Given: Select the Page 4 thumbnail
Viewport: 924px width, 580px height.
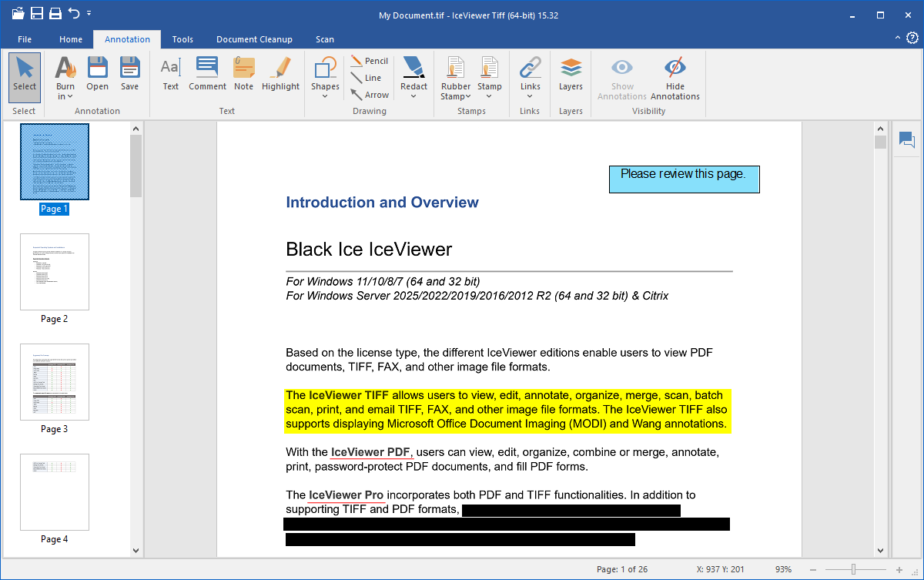Looking at the screenshot, I should (x=55, y=492).
